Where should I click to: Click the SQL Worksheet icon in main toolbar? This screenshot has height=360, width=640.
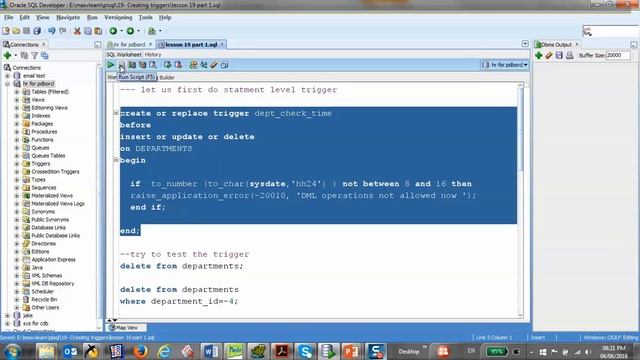click(152, 31)
